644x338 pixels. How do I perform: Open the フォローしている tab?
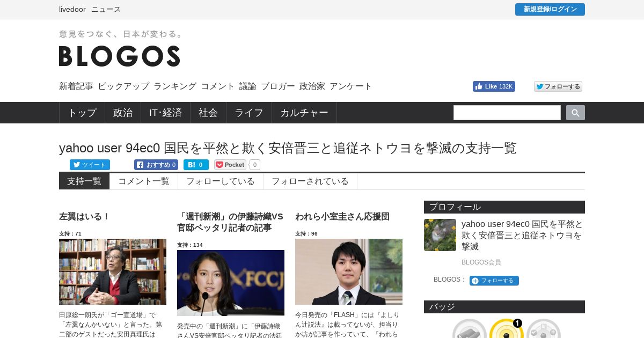(x=221, y=181)
